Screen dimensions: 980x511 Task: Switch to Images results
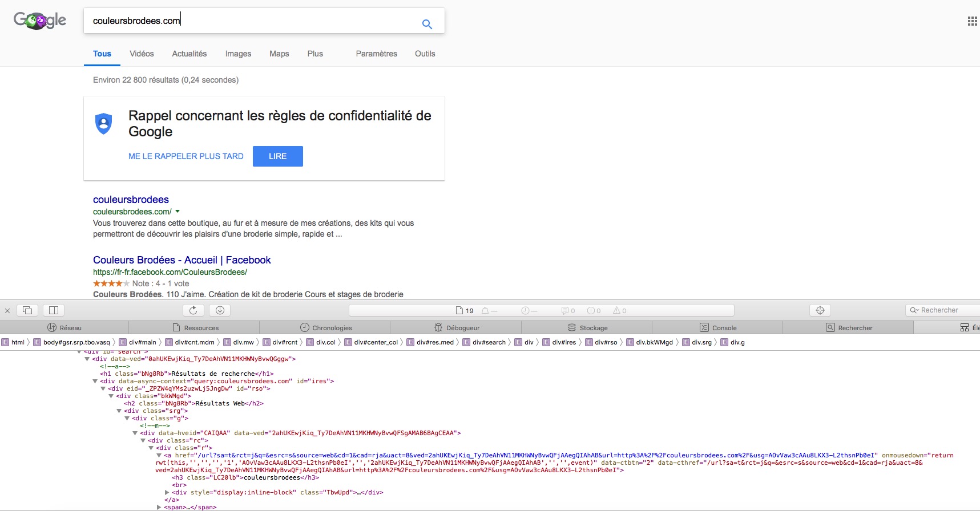click(238, 54)
